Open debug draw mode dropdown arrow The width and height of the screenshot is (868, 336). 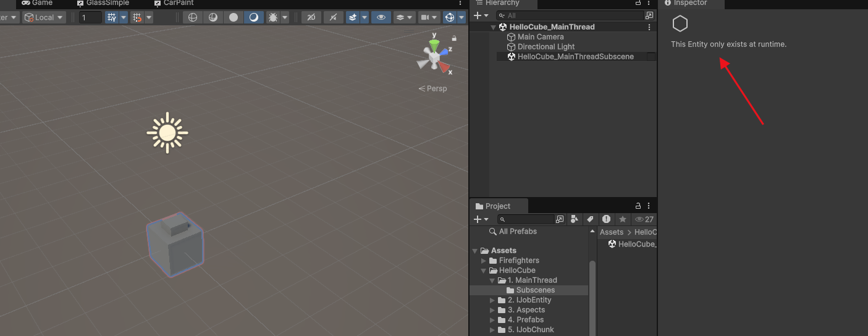285,17
